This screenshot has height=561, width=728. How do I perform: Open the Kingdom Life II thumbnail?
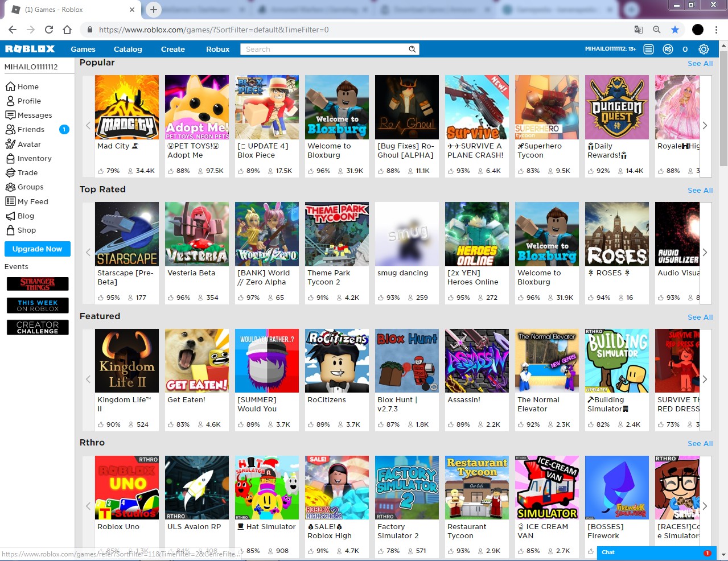click(127, 361)
